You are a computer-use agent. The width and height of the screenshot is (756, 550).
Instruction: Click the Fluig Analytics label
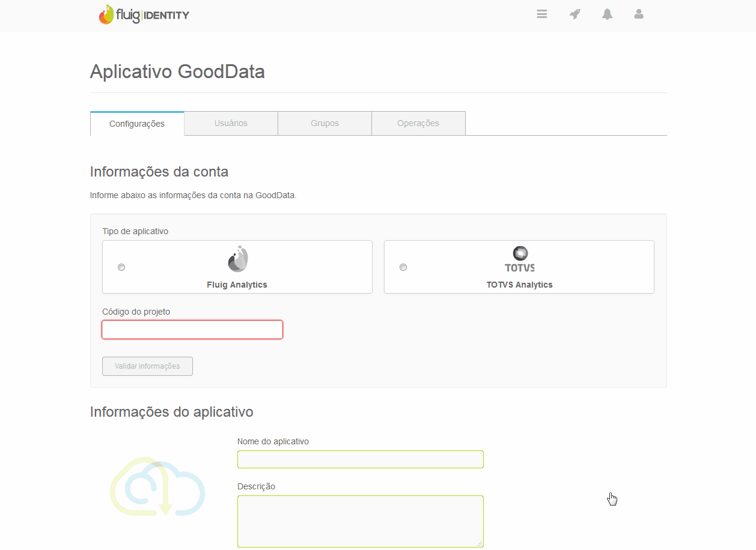point(237,285)
